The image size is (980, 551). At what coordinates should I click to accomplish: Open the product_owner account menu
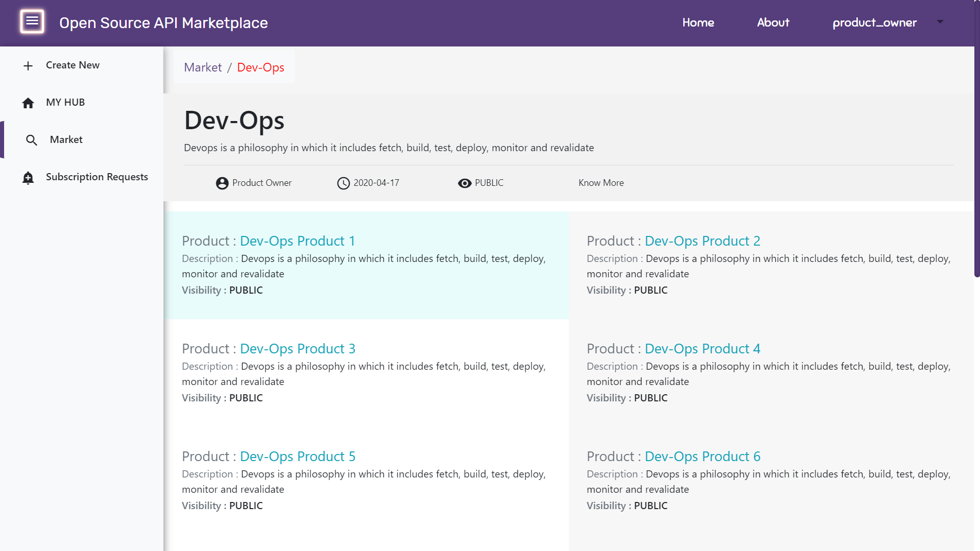[x=874, y=22]
